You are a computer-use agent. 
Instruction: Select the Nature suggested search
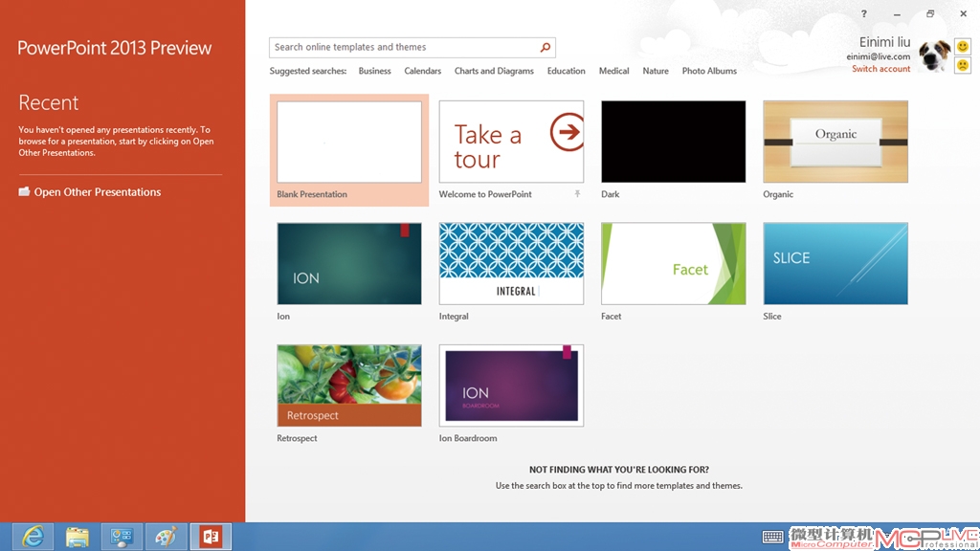656,71
